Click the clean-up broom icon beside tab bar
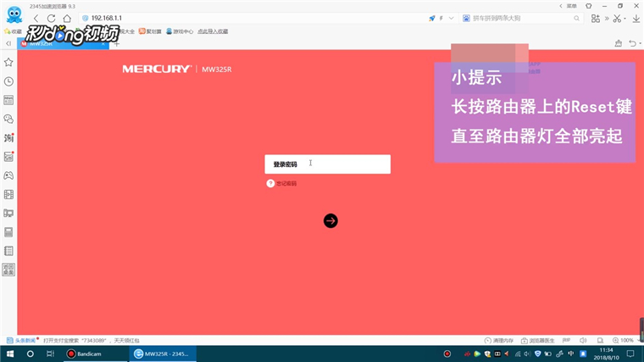 click(618, 43)
